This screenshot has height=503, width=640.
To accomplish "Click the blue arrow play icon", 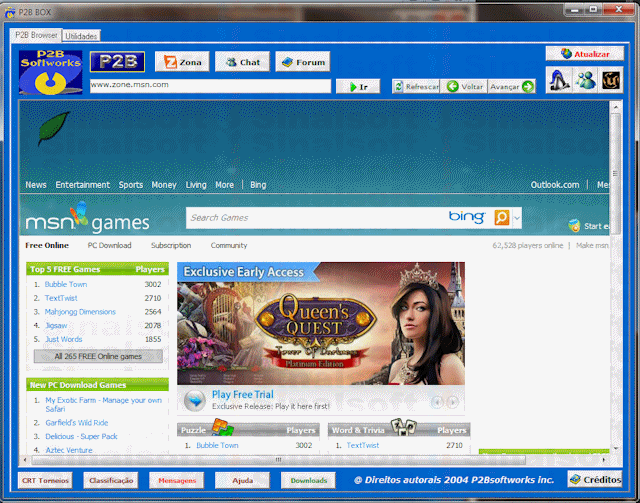I will pyautogui.click(x=195, y=401).
